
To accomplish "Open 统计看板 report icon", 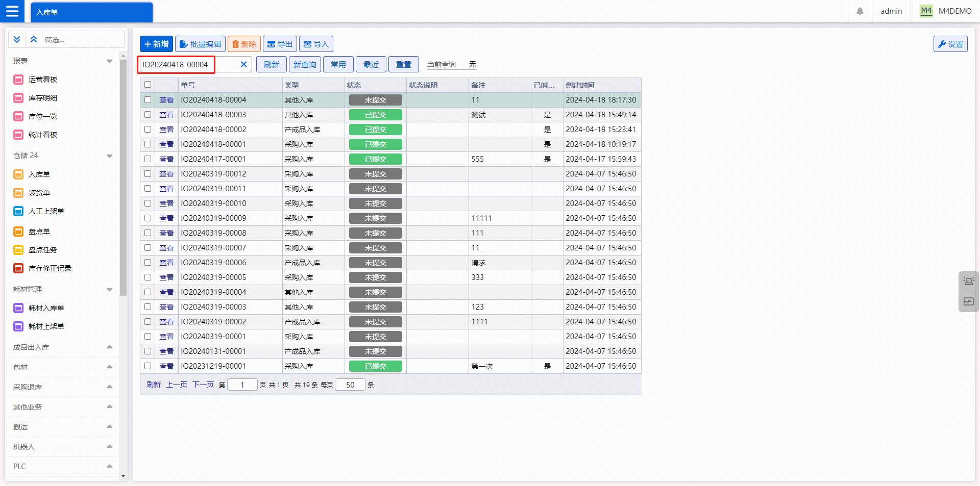I will coord(18,135).
